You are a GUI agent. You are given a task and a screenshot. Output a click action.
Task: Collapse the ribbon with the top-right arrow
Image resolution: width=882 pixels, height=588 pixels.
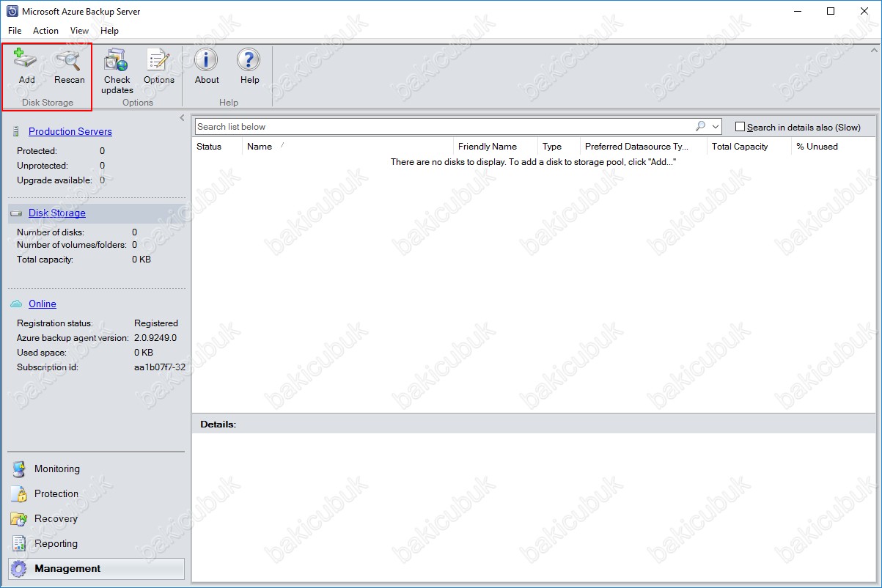coord(873,51)
